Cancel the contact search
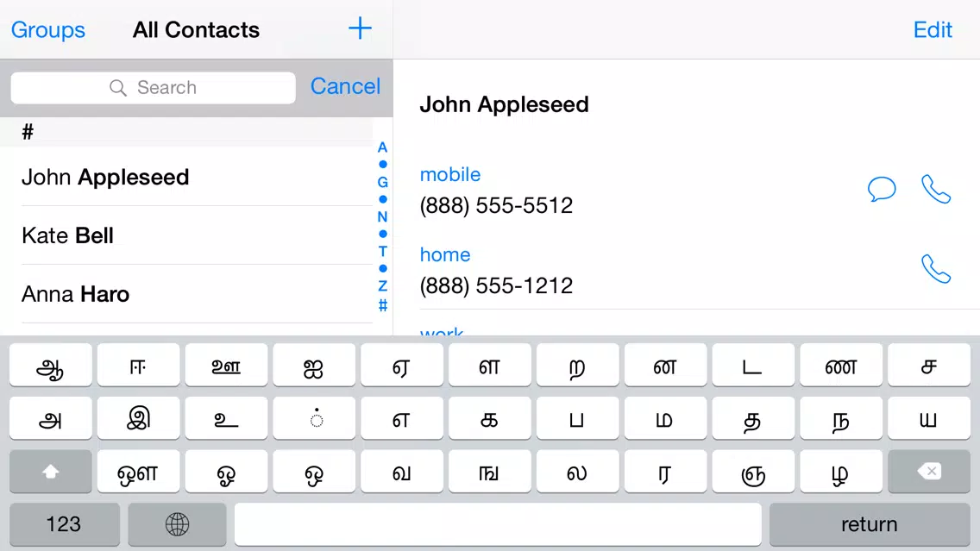 pos(346,86)
